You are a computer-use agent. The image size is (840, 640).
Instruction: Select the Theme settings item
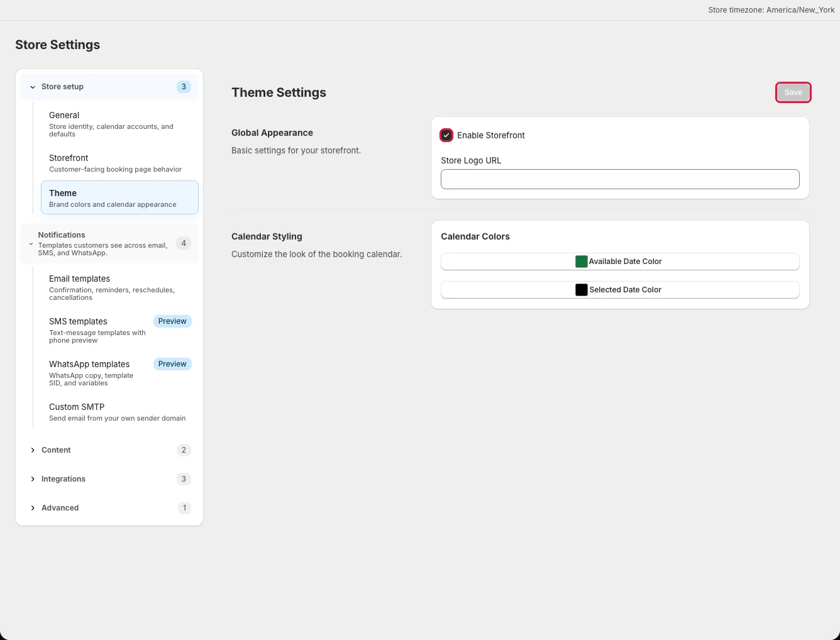[x=119, y=197]
